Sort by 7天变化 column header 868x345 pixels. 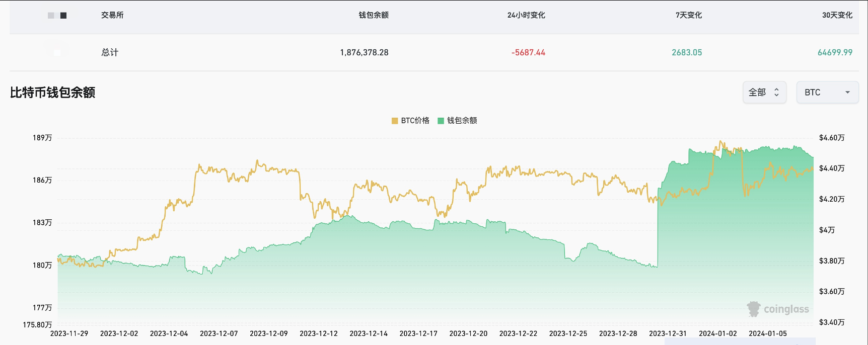click(689, 15)
